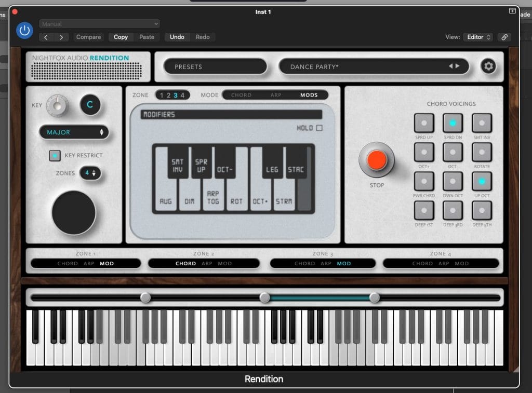Switch MODE to CHORD
Screen dimensions: 532x393
[241, 95]
